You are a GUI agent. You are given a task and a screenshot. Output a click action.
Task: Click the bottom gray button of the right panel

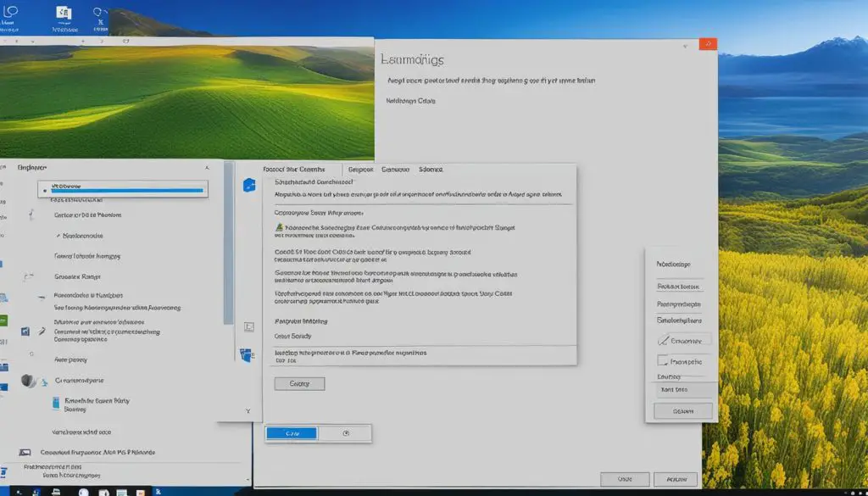pos(683,410)
